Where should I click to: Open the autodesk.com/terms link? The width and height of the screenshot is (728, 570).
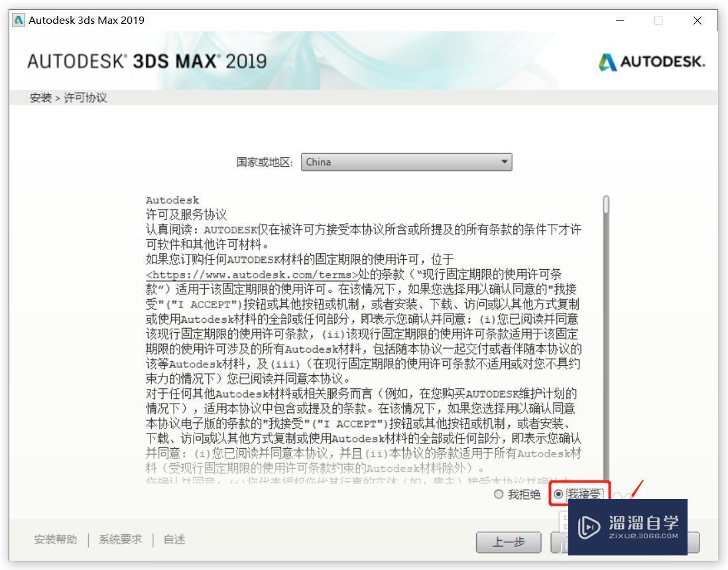pyautogui.click(x=252, y=274)
